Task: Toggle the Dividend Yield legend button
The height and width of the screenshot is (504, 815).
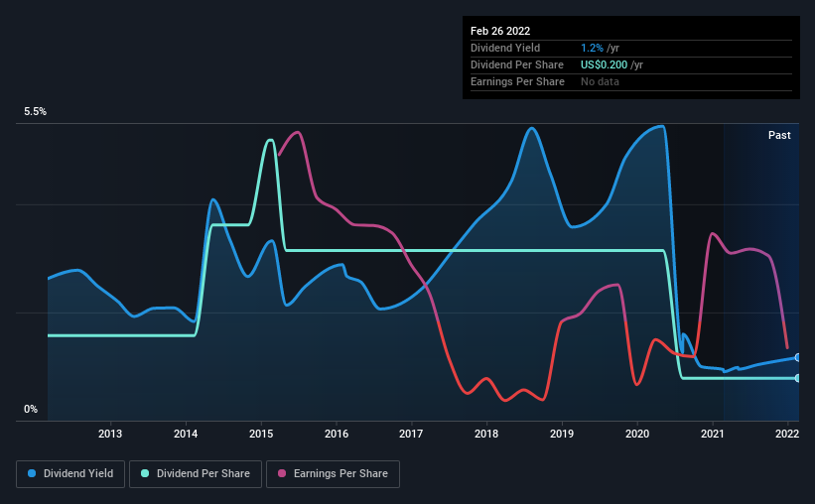Action: coord(70,474)
